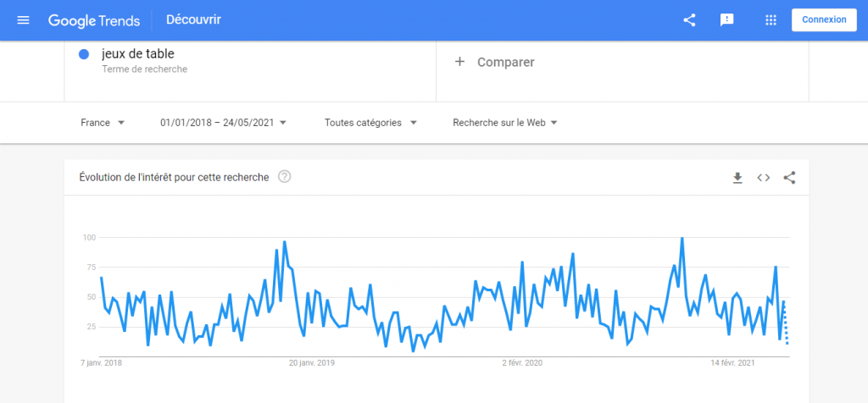Viewport: 868px width, 403px height.
Task: Click the highest peak on trend line
Action: (682, 239)
